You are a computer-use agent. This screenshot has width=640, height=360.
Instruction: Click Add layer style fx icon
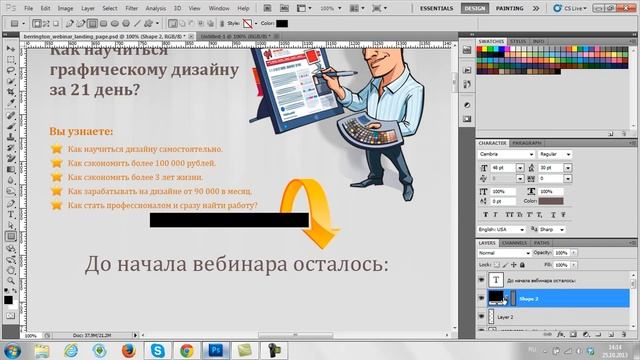[561, 334]
